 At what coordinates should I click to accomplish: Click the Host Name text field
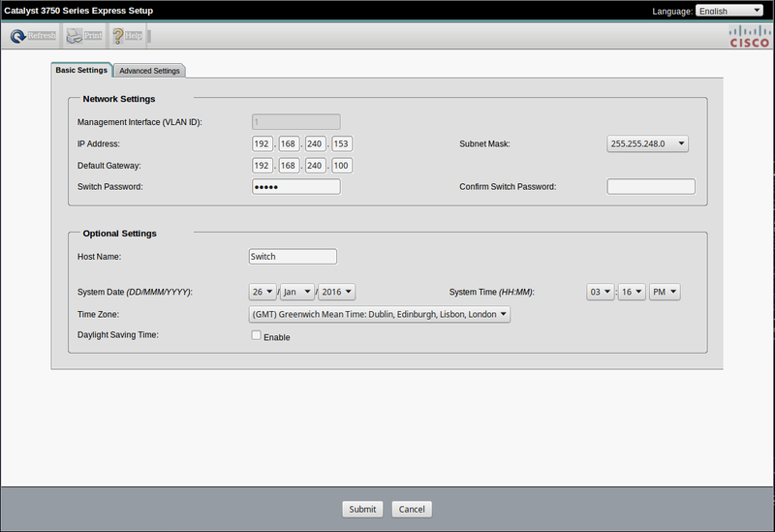293,257
